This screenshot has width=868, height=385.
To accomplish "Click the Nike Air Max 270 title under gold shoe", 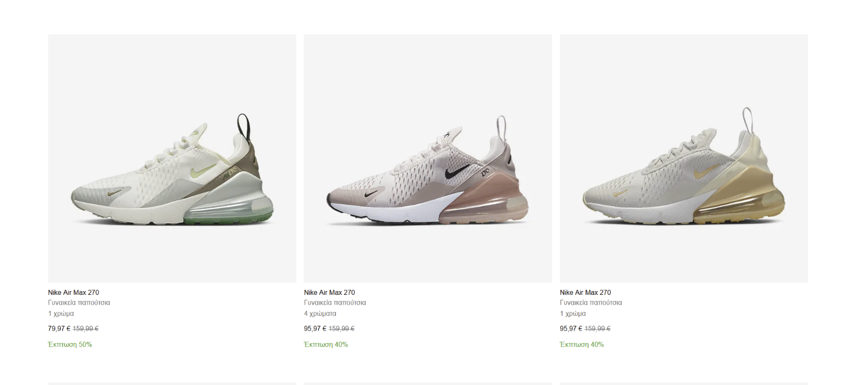I will (x=585, y=292).
